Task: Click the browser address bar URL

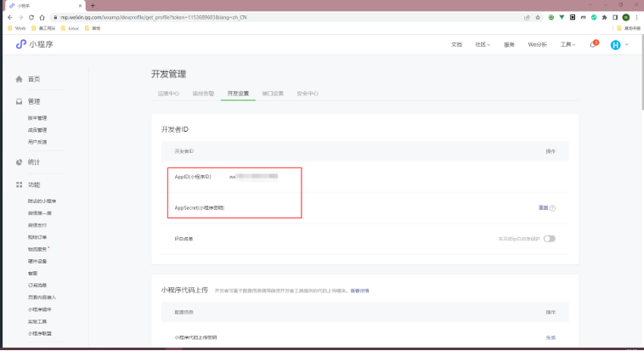Action: coord(154,17)
